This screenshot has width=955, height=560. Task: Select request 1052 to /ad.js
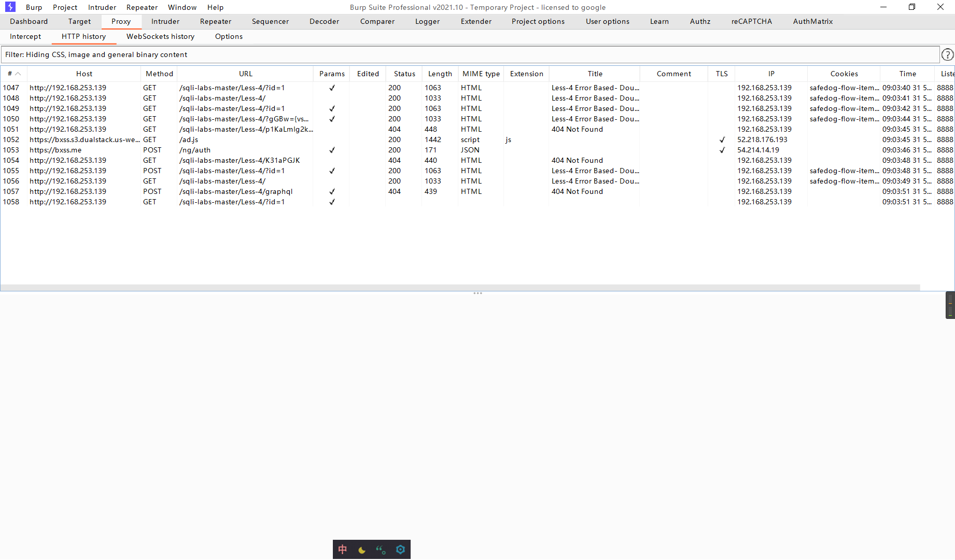coord(477,139)
